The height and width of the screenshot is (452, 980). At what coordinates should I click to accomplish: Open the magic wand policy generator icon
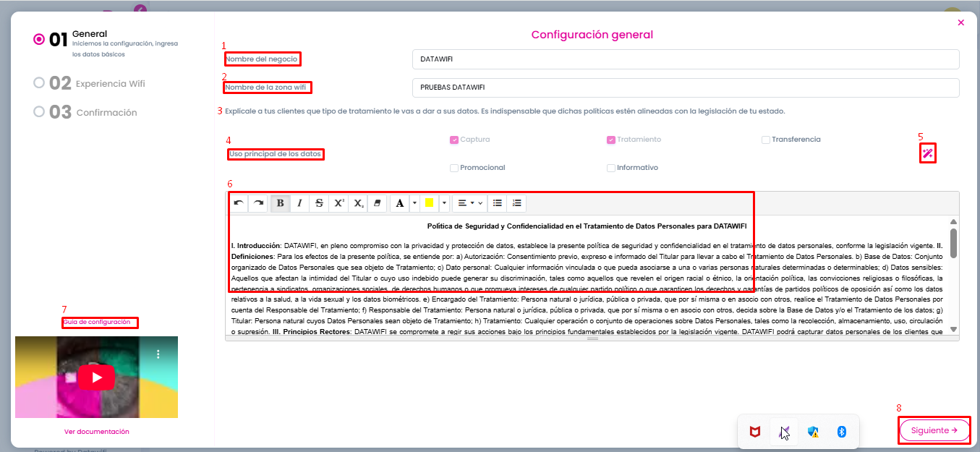coord(927,153)
